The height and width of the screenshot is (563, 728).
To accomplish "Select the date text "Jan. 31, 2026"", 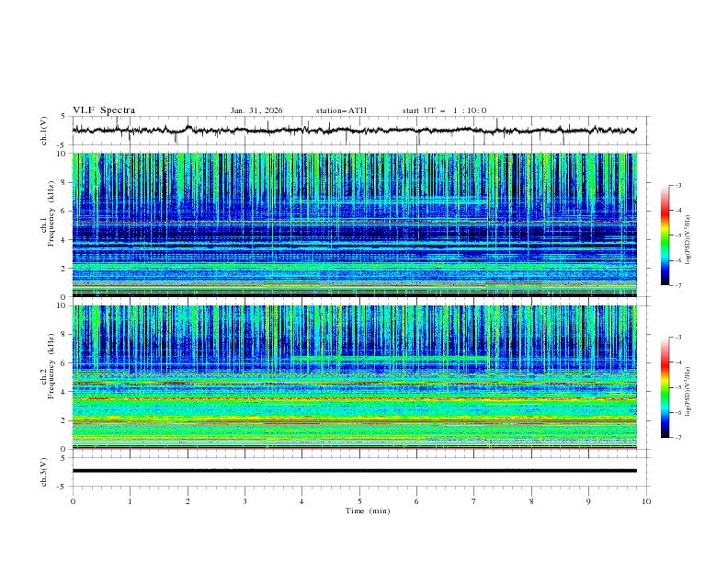I will [x=256, y=110].
